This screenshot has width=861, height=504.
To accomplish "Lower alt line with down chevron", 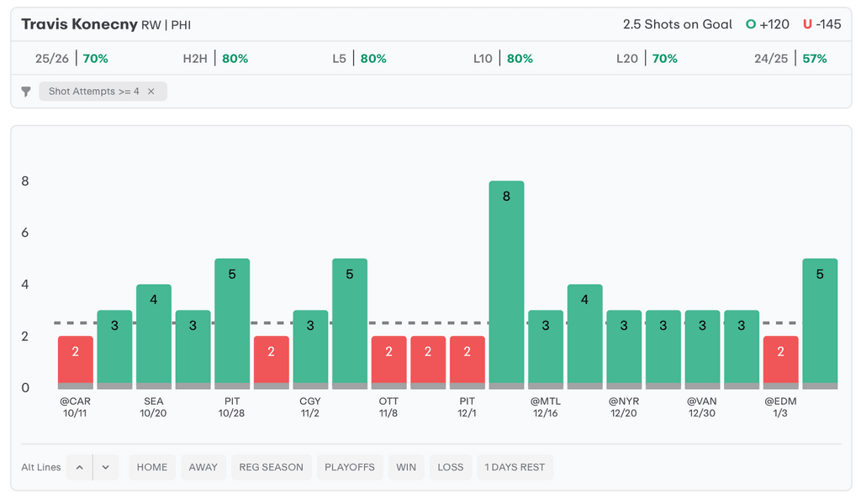I will click(x=106, y=467).
